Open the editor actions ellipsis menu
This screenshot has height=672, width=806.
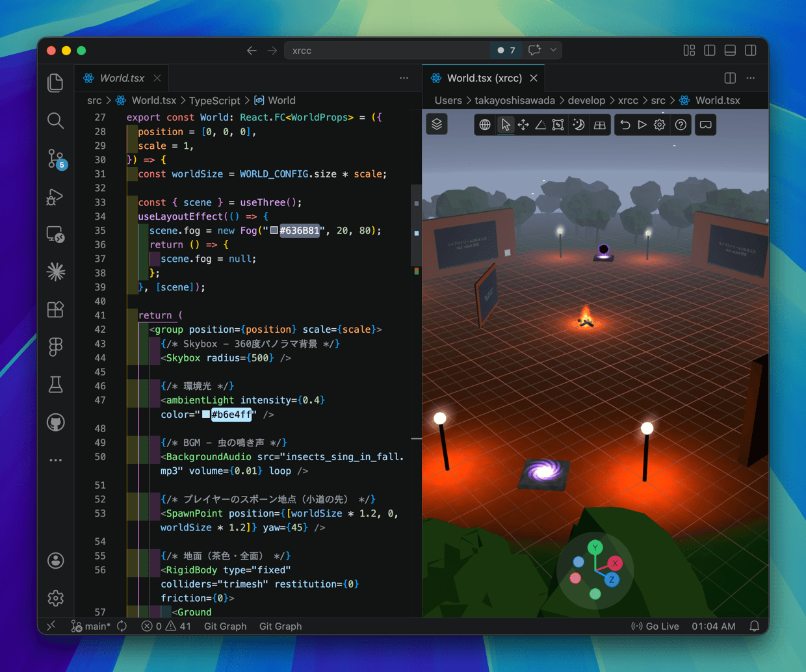coord(404,77)
